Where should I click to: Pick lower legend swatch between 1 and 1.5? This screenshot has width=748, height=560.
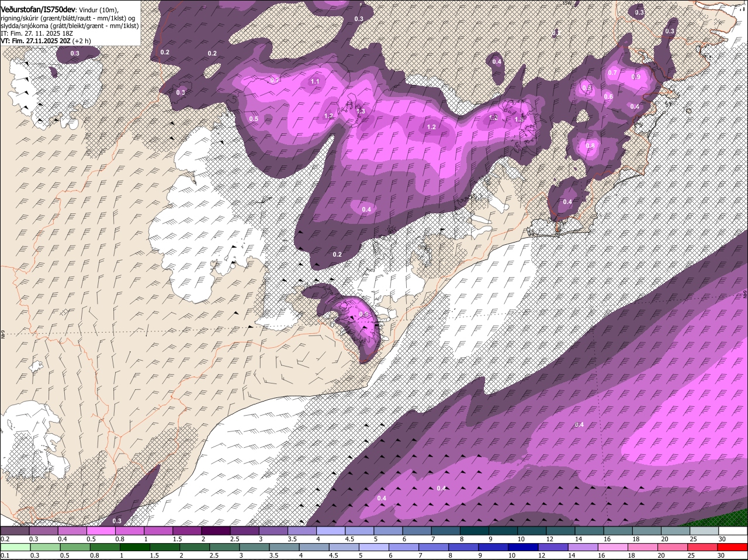coord(134,547)
